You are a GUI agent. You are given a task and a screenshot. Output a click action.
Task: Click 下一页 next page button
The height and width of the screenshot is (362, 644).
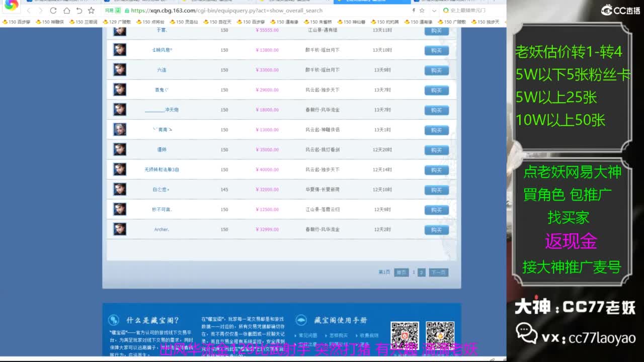pos(438,273)
